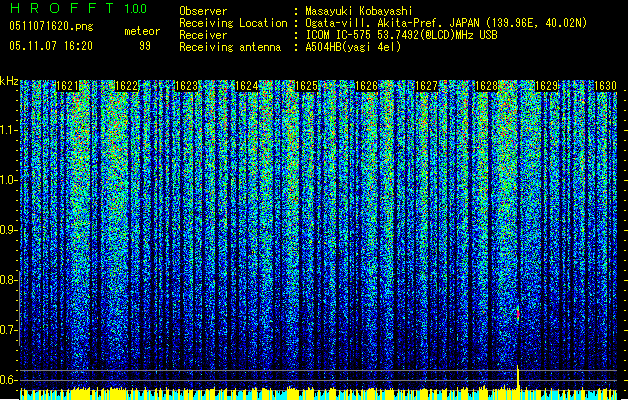The width and height of the screenshot is (629, 400).
Task: Click the 0.8 kHz axis tick label
Action: coord(8,280)
